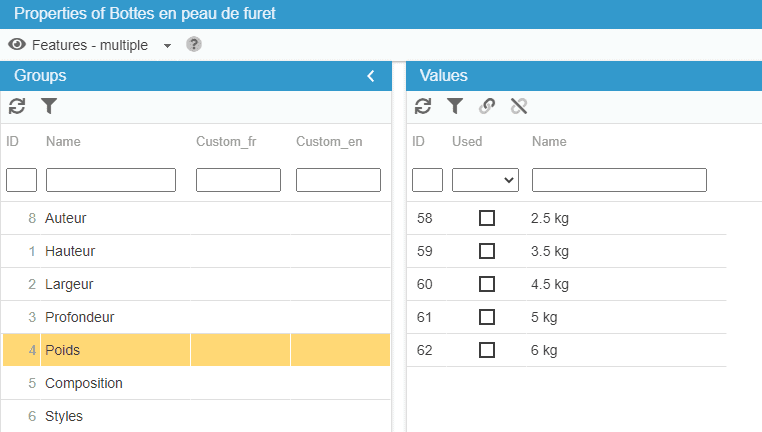This screenshot has width=762, height=432.
Task: Click the Groups Name filter input field
Action: 111,180
